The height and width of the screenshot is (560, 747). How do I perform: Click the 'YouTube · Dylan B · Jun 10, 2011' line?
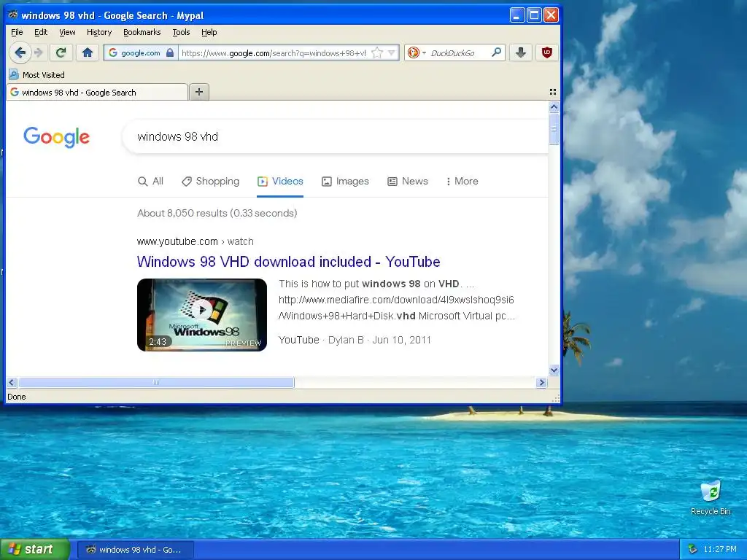click(x=355, y=340)
